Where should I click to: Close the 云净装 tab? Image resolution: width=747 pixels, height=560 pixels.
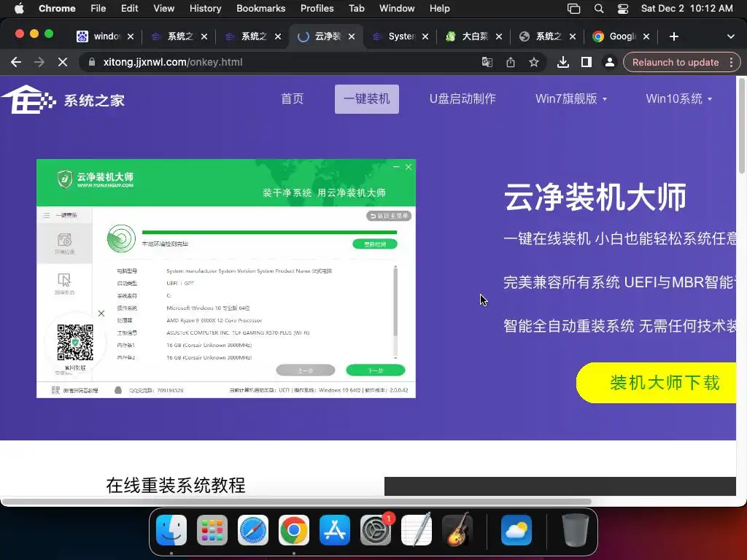pyautogui.click(x=352, y=36)
